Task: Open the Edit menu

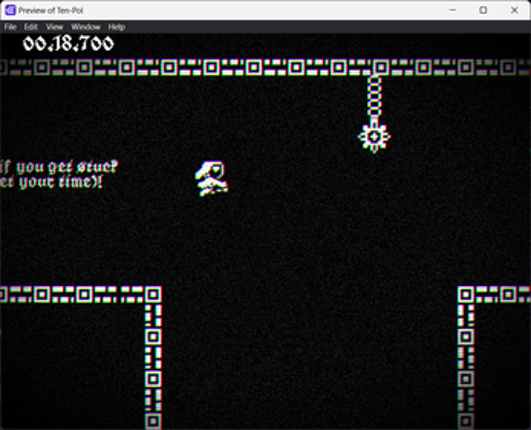Action: coord(31,27)
